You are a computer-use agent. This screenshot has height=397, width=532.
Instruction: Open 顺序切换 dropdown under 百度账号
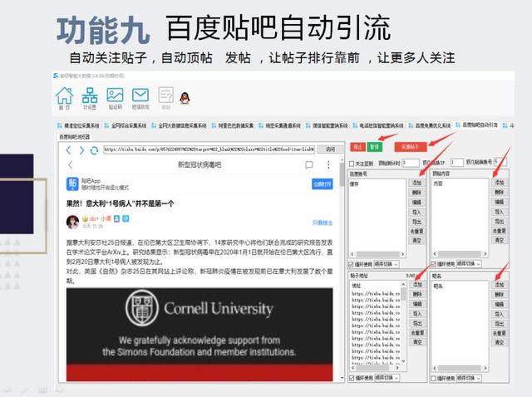(386, 264)
